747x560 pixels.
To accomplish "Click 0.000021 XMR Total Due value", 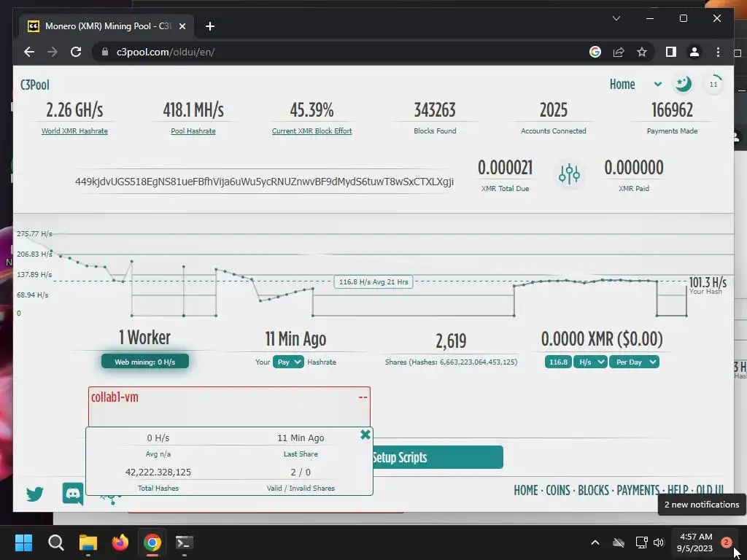I will (505, 168).
